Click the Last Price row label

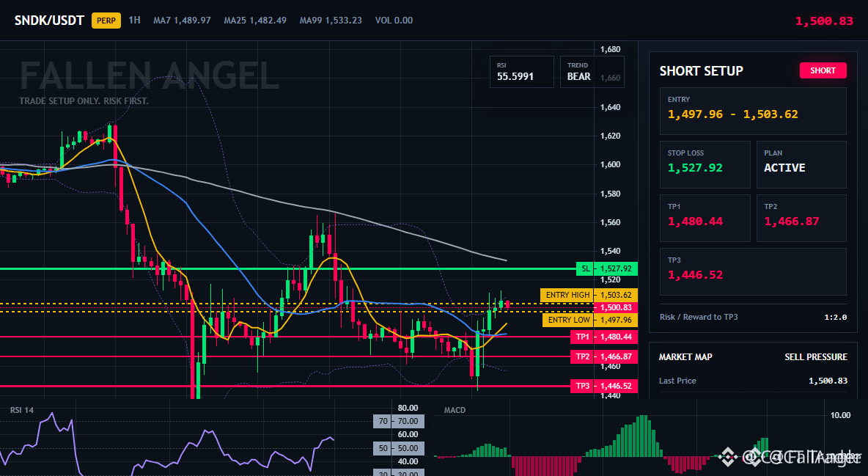(x=677, y=381)
